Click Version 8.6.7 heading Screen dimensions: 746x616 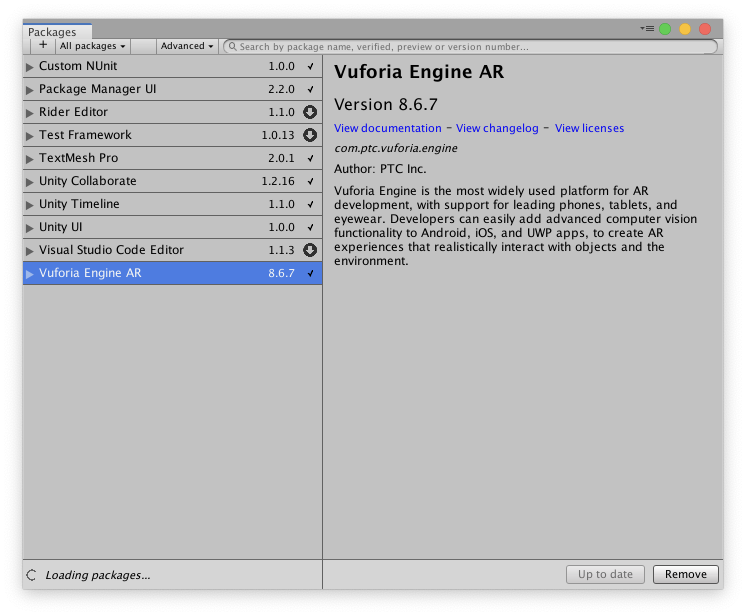click(x=386, y=104)
